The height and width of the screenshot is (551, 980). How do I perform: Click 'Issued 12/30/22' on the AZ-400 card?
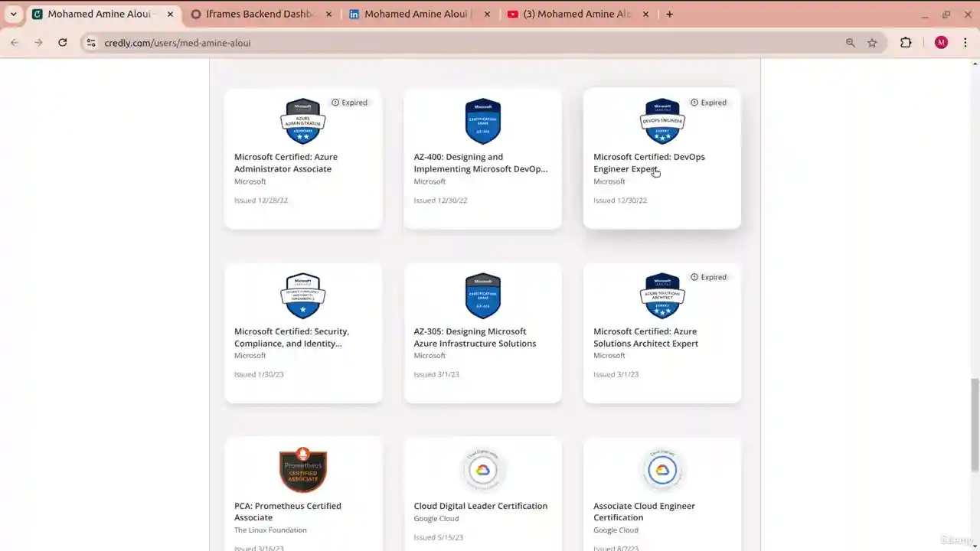[x=440, y=201]
